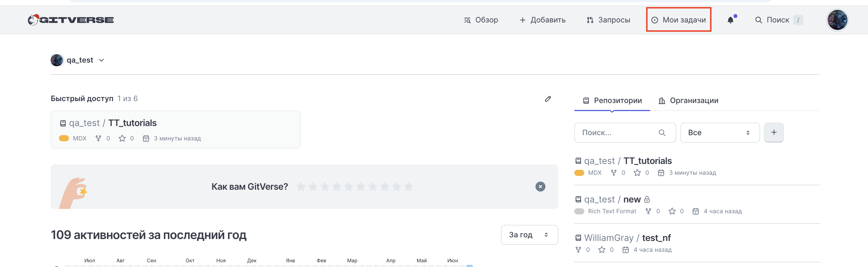Edit quick access with the pencil icon

pyautogui.click(x=548, y=99)
